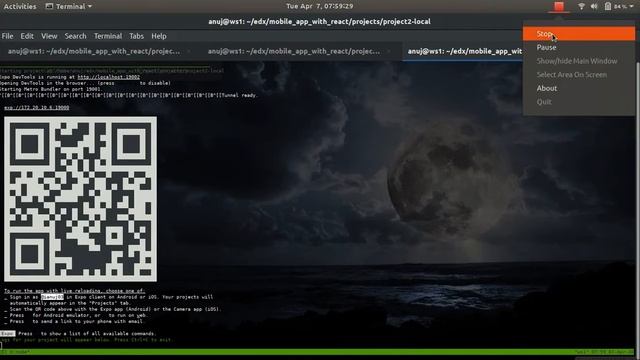Click the volume speaker icon
This screenshot has width=640, height=360.
(x=594, y=6)
